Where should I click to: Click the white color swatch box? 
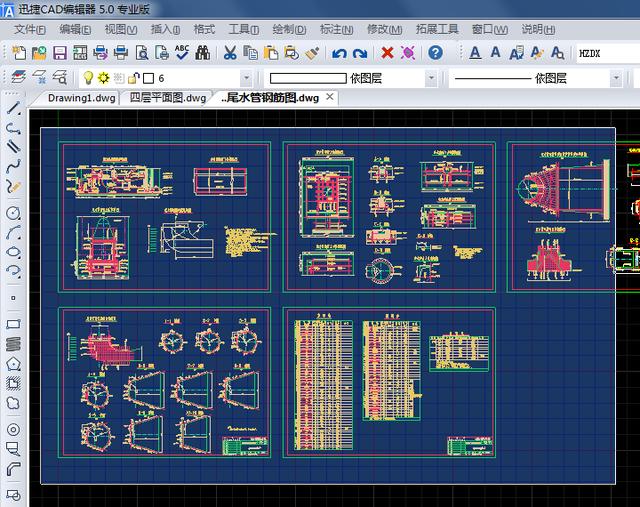point(148,77)
